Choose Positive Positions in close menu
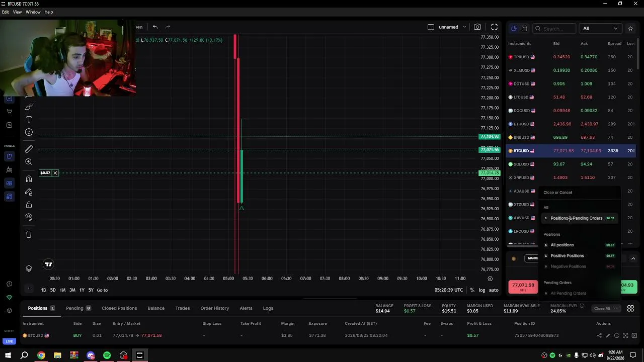 (x=579, y=256)
